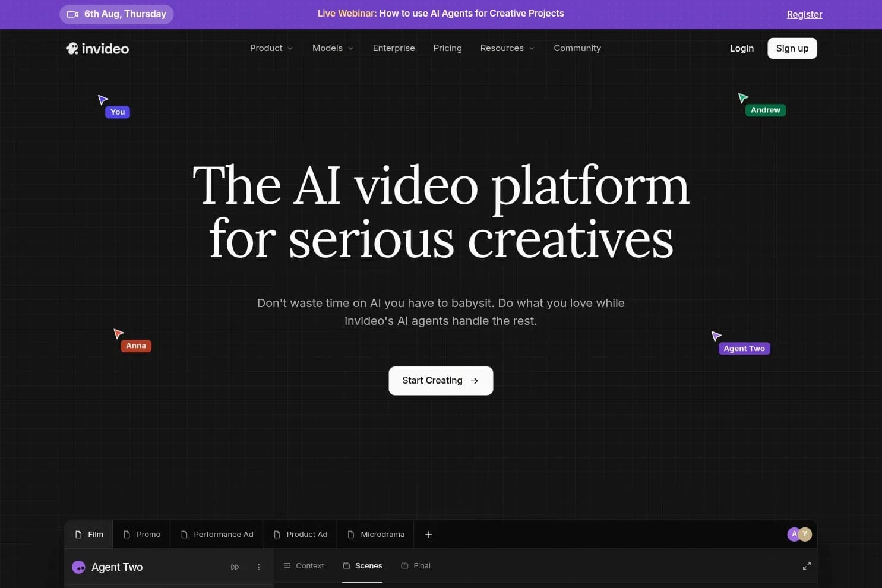The image size is (882, 588).
Task: Go to the Community page
Action: pyautogui.click(x=577, y=48)
